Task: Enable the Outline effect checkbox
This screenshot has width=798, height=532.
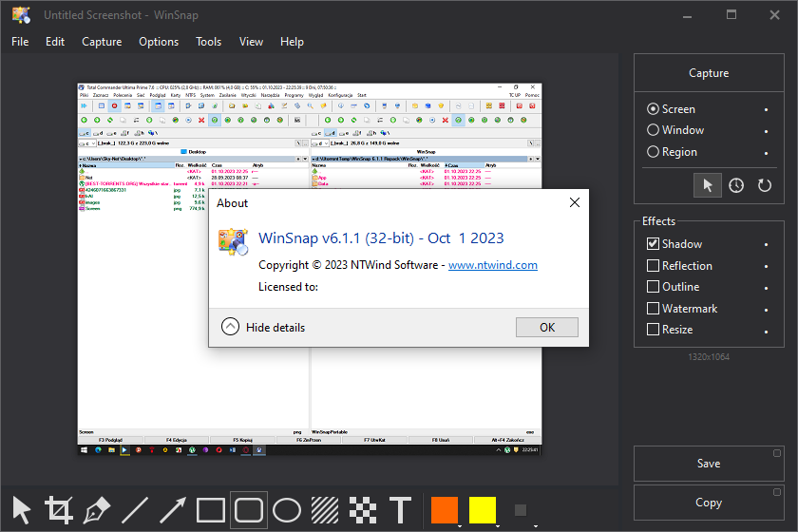Action: (x=653, y=287)
